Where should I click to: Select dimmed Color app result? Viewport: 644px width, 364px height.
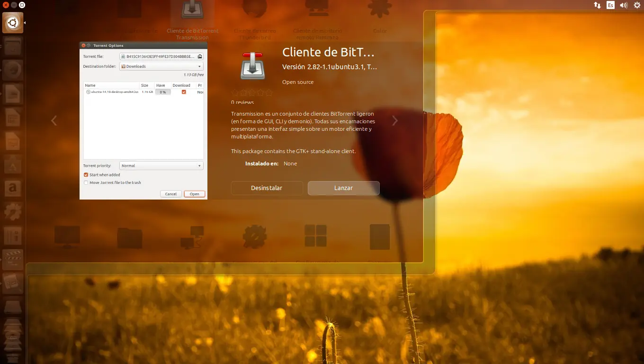(380, 18)
